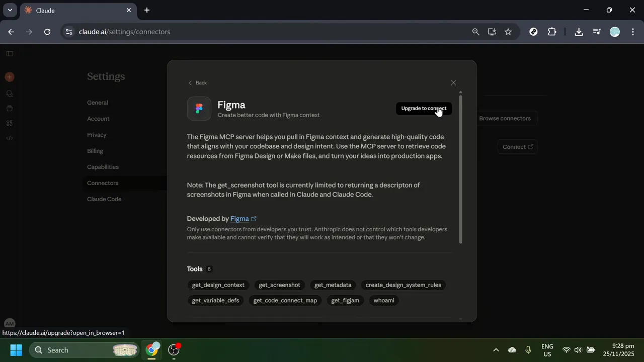The width and height of the screenshot is (644, 362).
Task: Open artifacts icon in Claude sidebar
Action: [10, 123]
